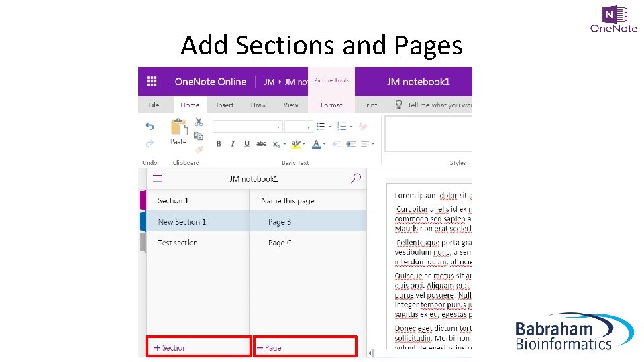Open the File tab
The image size is (644, 362).
tap(154, 105)
